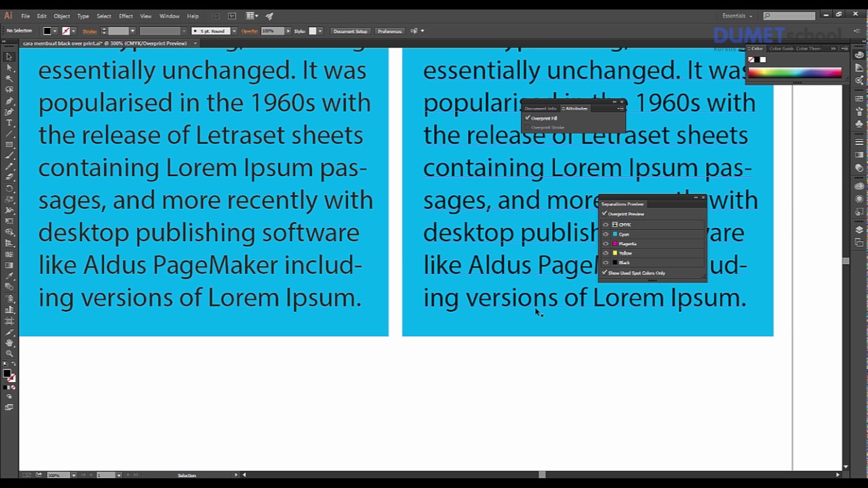Click the Fill/Stroke swatch at toolbar bottom
The height and width of the screenshot is (488, 868).
(8, 375)
